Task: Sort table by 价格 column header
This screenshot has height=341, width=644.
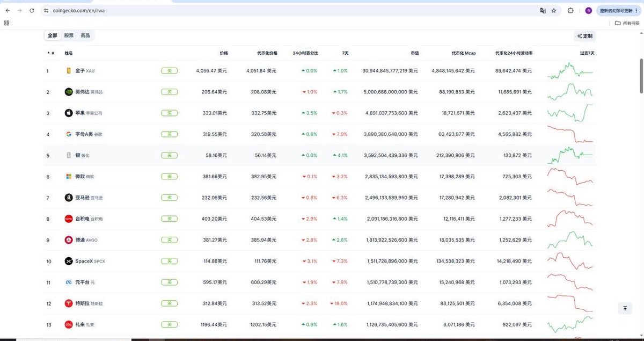Action: [x=224, y=53]
